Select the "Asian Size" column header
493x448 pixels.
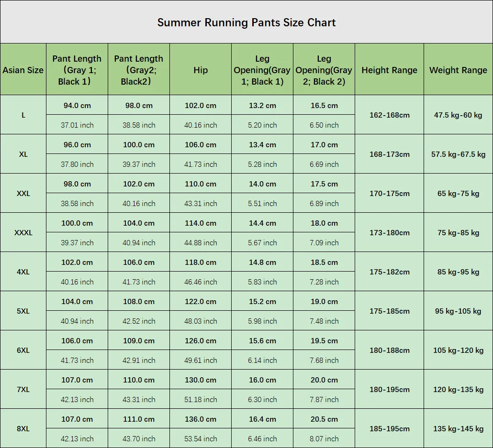tap(23, 70)
